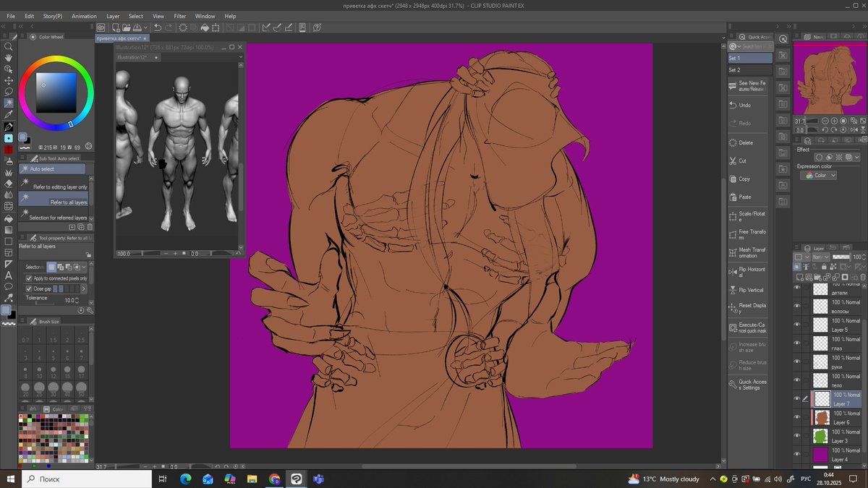868x488 pixels.
Task: Toggle visibility of Layer 3
Action: (x=798, y=436)
